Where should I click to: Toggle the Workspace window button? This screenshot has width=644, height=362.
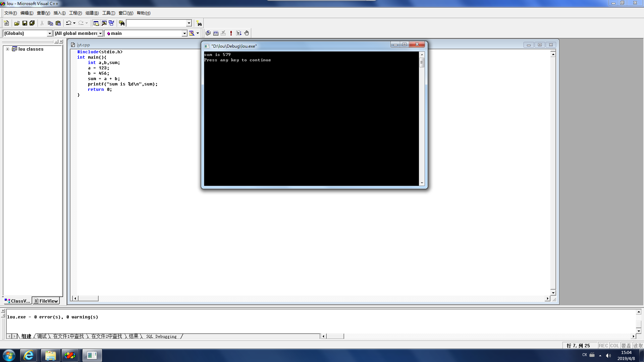96,23
